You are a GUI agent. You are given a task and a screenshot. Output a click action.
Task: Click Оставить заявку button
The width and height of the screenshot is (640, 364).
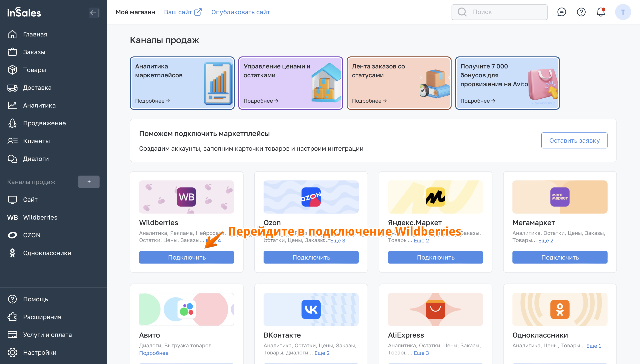point(574,140)
